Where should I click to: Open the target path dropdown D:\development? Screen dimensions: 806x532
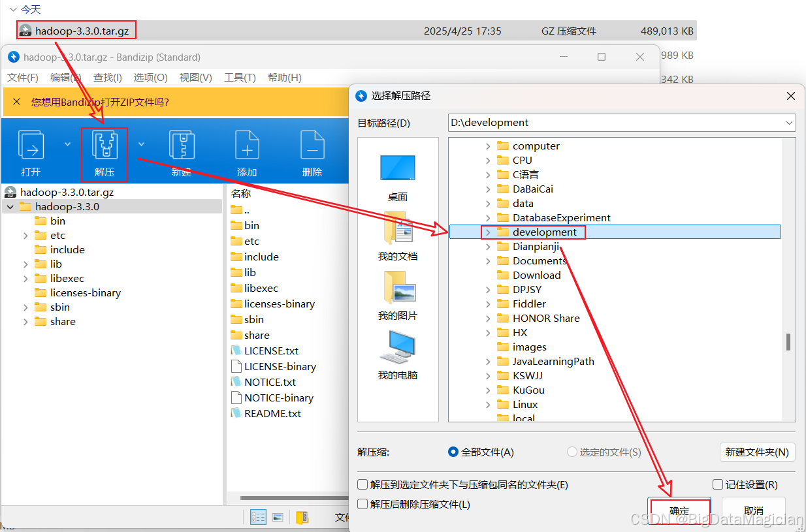[790, 123]
